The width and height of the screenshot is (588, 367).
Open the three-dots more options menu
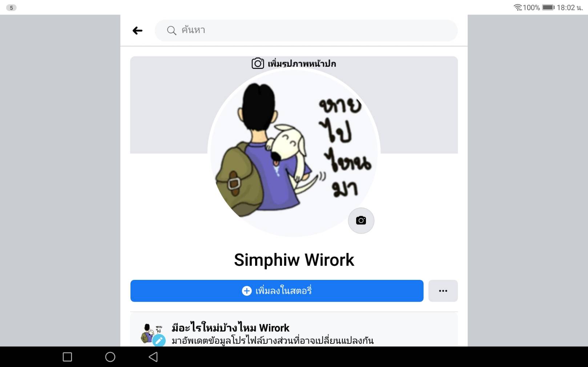(x=443, y=291)
